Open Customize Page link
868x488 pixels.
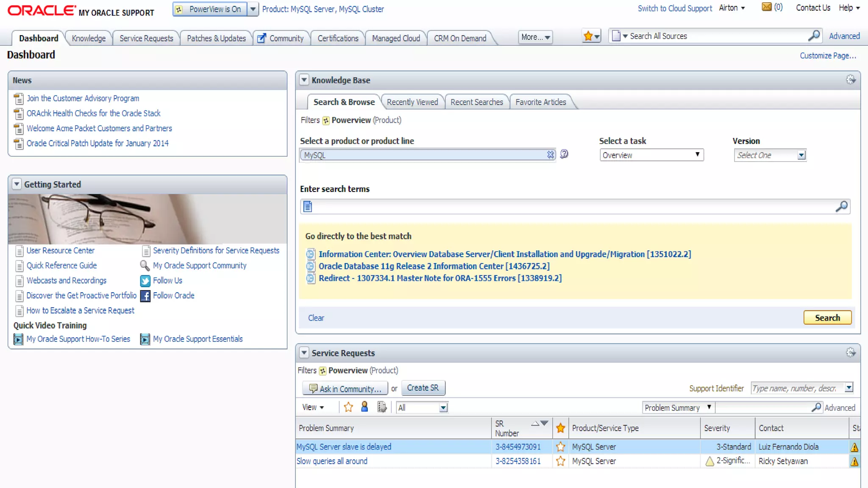point(828,55)
